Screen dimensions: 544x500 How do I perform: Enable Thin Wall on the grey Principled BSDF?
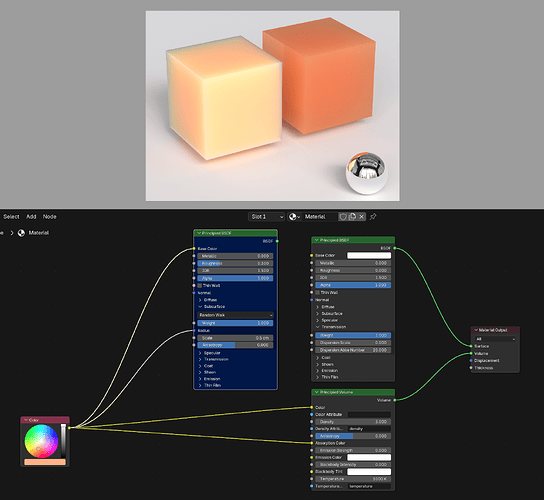pyautogui.click(x=317, y=293)
